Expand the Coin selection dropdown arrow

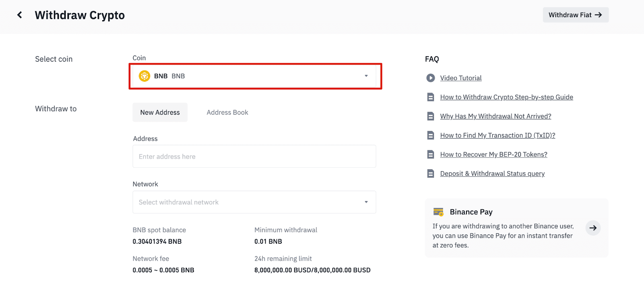point(366,76)
